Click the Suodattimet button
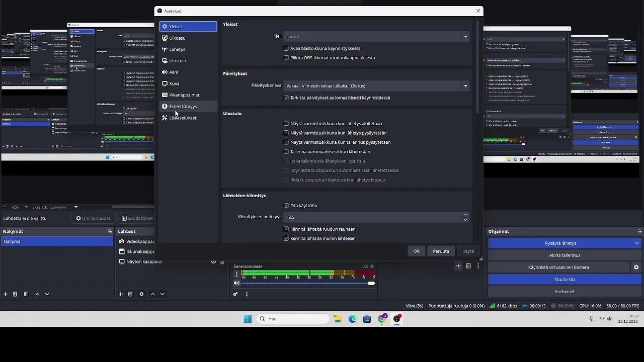Screen dimensions: 644x362 tap(137, 218)
